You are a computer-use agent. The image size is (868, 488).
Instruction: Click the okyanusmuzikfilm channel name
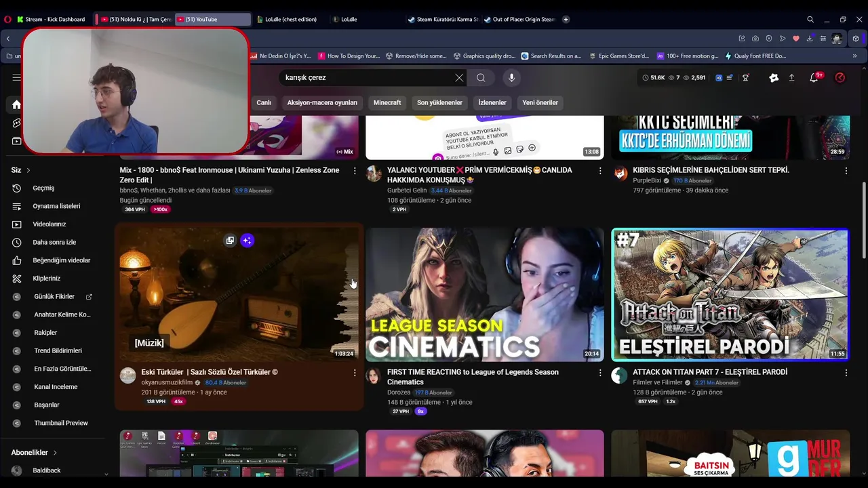167,383
